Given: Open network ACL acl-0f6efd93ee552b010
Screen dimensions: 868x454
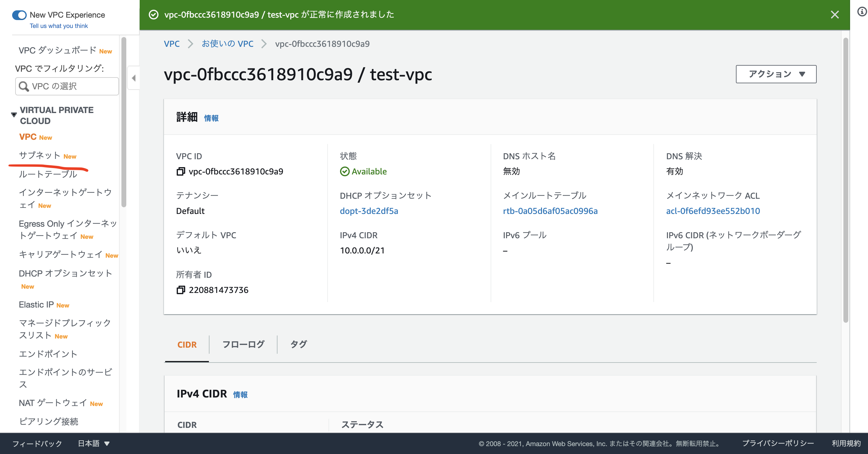Looking at the screenshot, I should pos(713,211).
